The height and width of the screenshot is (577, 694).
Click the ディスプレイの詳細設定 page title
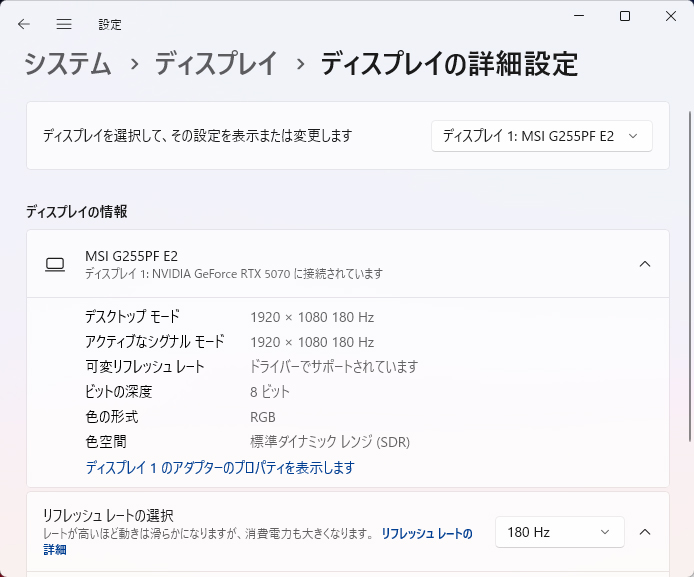(x=449, y=63)
